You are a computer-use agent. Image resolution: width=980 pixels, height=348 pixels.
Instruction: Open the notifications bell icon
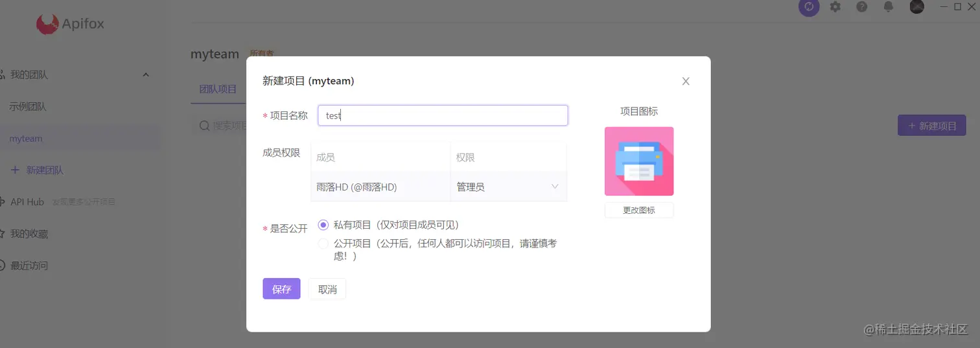pyautogui.click(x=889, y=7)
